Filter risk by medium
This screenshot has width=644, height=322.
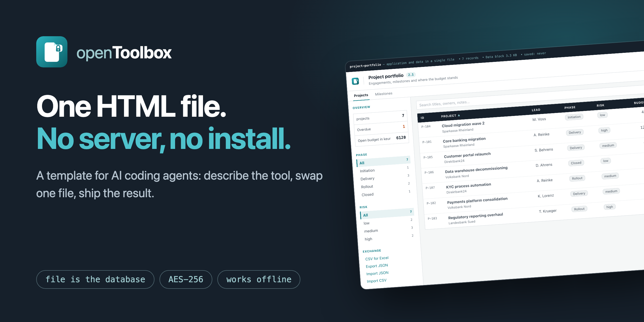click(x=388, y=230)
